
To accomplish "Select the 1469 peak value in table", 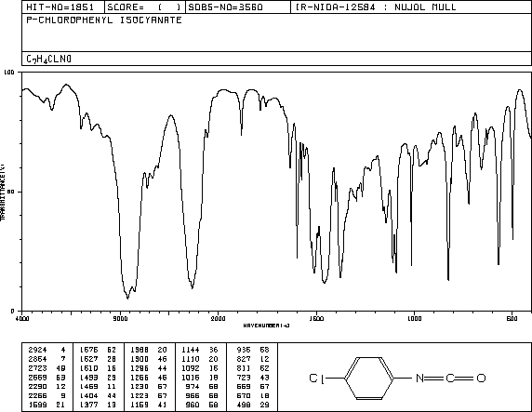I will click(88, 387).
